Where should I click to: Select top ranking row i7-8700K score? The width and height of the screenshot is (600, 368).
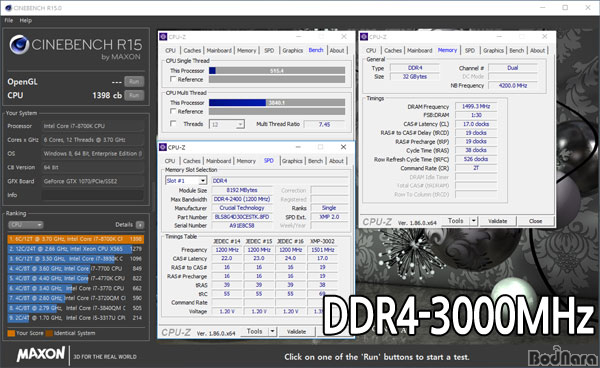75,239
